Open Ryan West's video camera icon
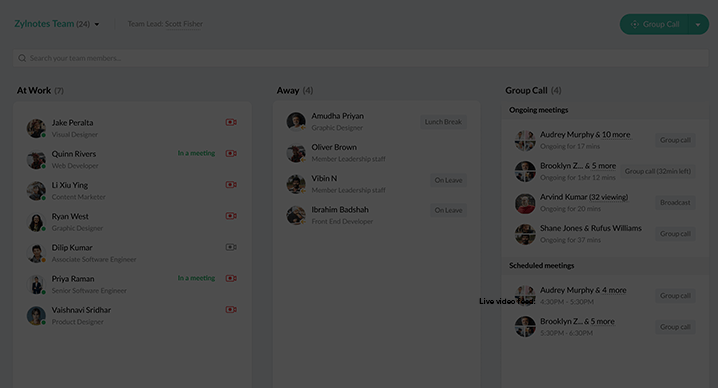Viewport: 718px width, 388px height. click(231, 215)
